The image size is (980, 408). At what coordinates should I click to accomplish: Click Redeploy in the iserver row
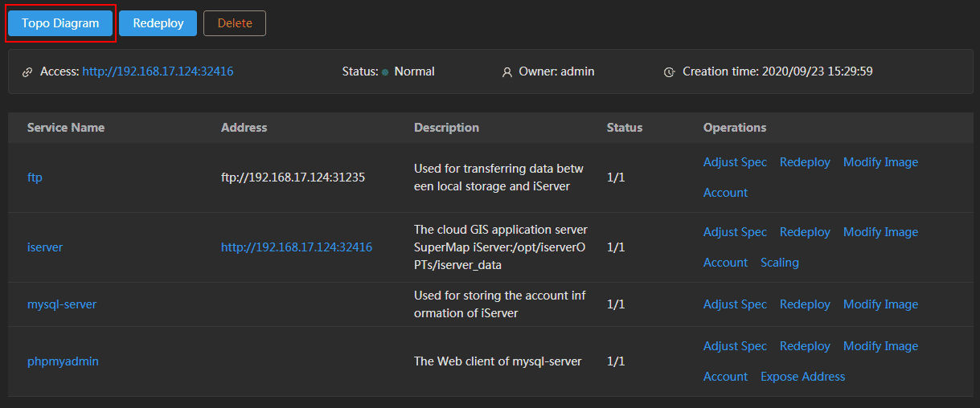click(805, 232)
